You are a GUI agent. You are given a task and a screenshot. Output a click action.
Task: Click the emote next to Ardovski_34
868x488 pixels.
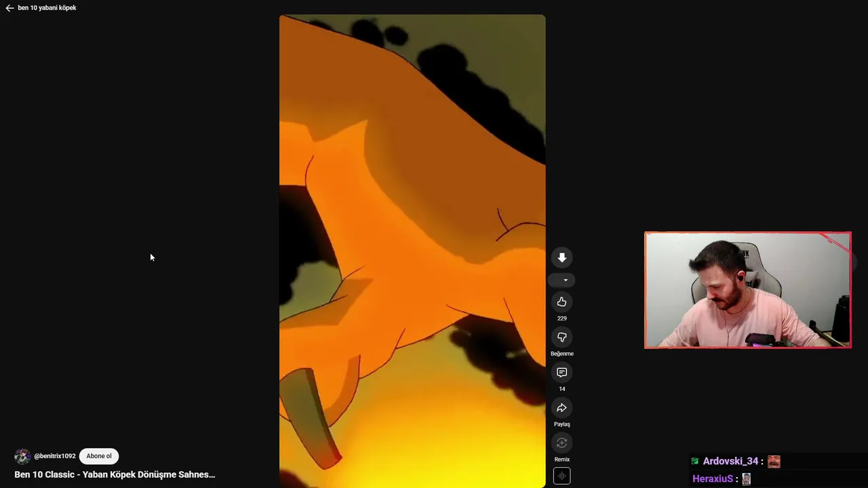(x=774, y=462)
